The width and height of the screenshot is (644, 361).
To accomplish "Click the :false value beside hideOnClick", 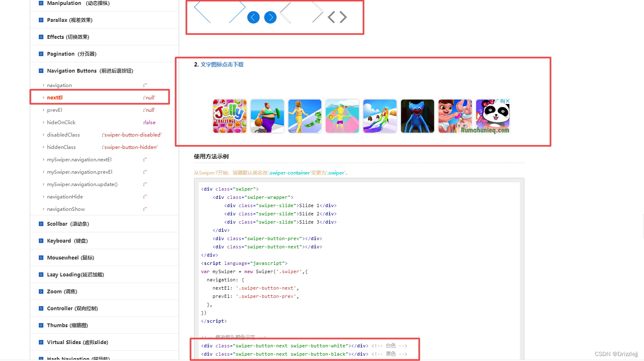I will coord(149,123).
